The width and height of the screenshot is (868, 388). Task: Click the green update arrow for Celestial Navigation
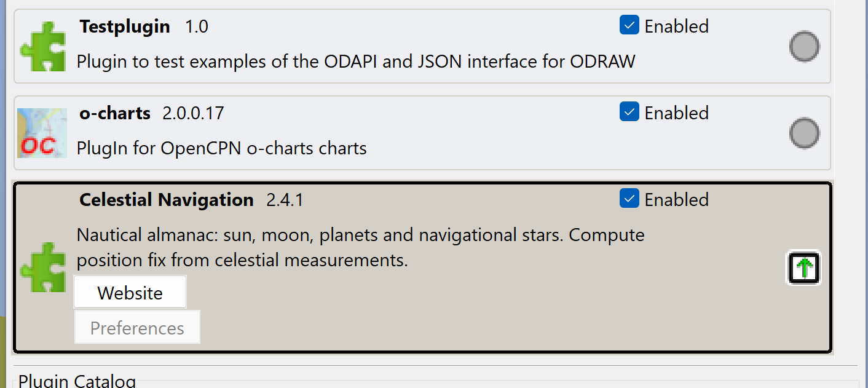point(803,267)
